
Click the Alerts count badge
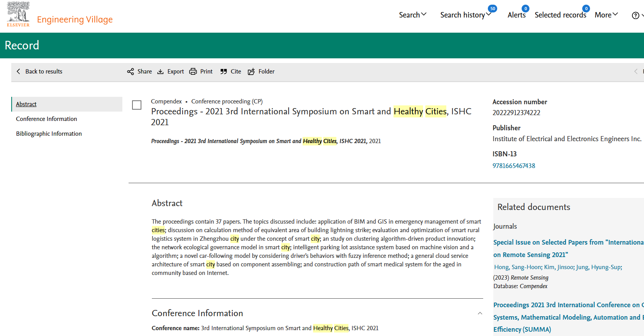coord(526,9)
